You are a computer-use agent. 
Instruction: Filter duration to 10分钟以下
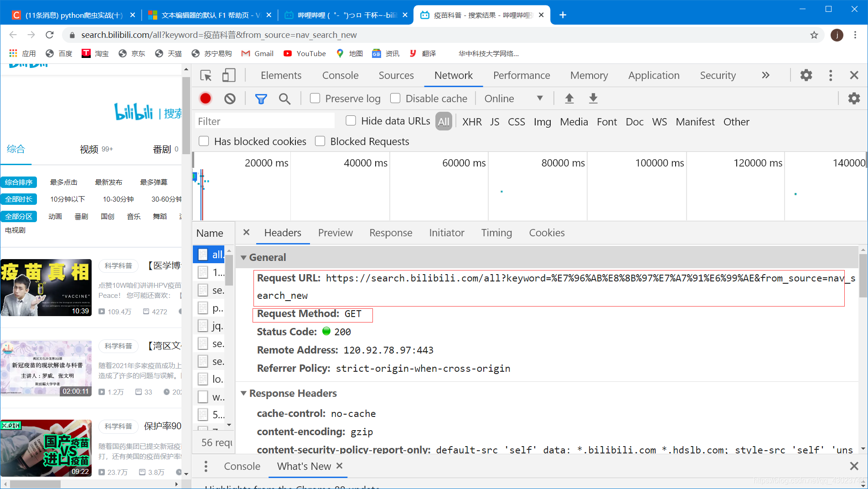point(67,199)
